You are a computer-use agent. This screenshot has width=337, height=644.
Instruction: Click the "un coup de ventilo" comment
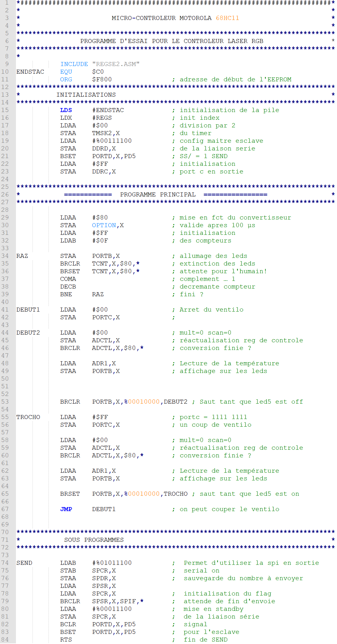pyautogui.click(x=216, y=425)
